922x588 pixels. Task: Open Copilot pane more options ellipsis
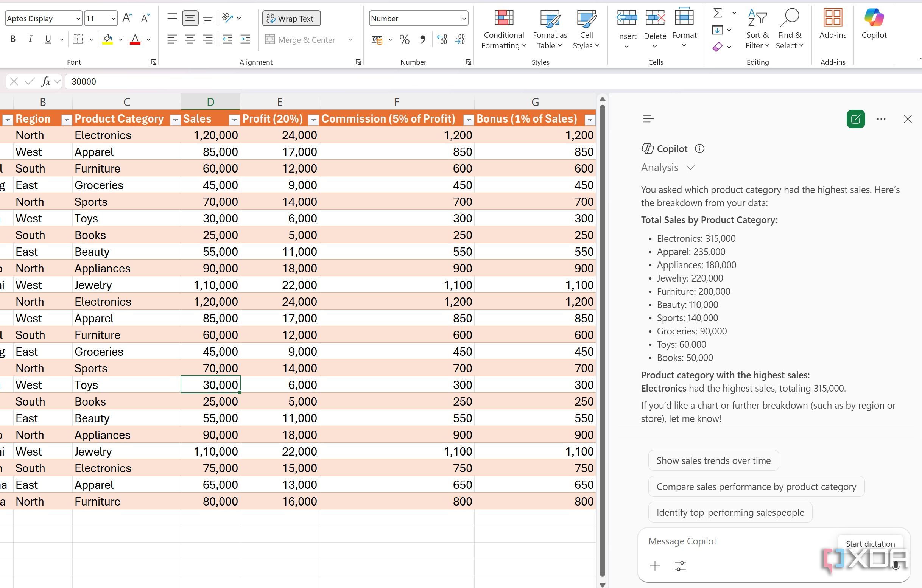pos(881,119)
